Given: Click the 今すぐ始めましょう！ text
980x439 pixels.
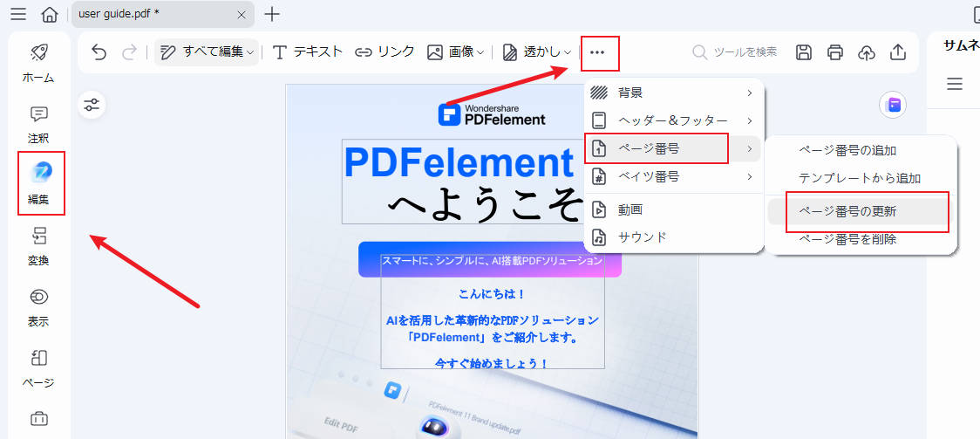Looking at the screenshot, I should click(492, 363).
